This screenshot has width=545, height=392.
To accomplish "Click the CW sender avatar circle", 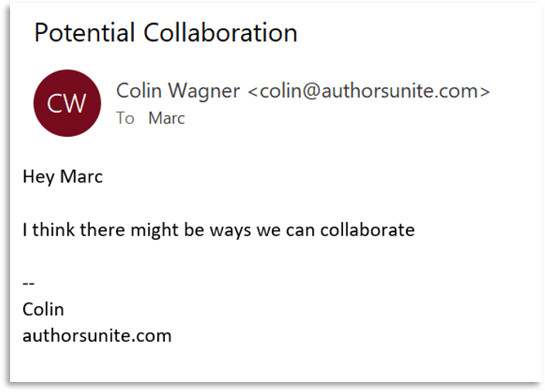I will point(67,104).
